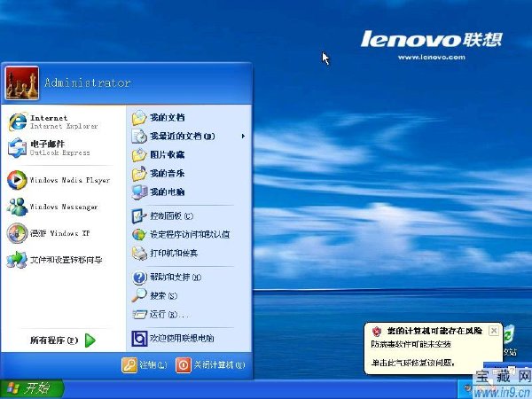Screen dimensions: 532x399
Task: Click the 单击此气球修复该问题 balloon text
Action: point(412,363)
